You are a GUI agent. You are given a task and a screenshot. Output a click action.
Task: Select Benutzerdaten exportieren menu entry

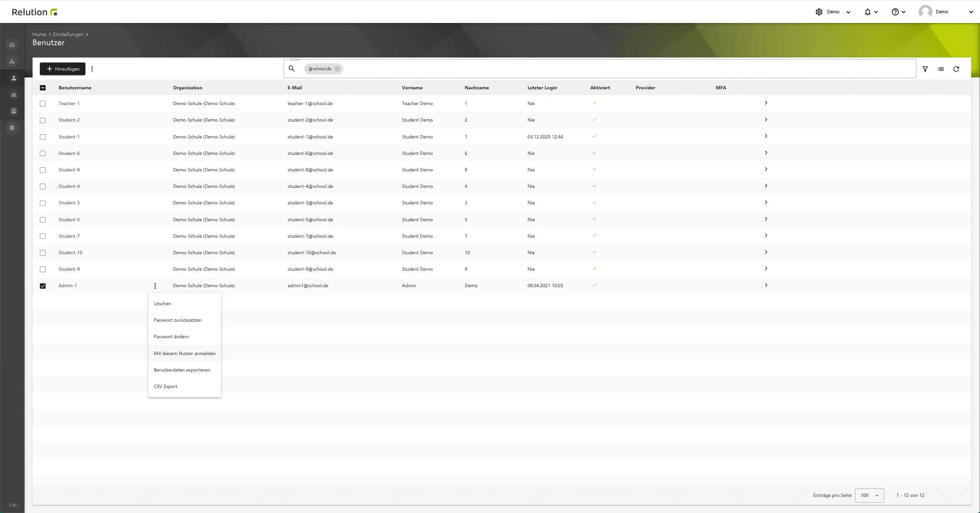click(184, 370)
